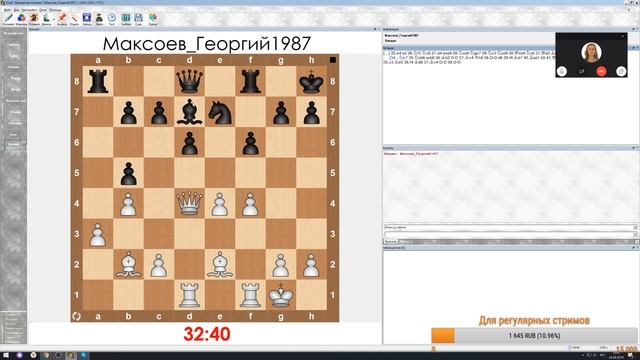Click the chess program taskbar icon

(x=71, y=356)
